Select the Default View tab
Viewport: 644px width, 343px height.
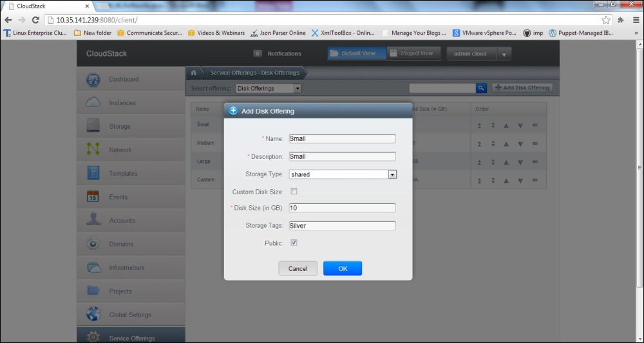pos(356,53)
